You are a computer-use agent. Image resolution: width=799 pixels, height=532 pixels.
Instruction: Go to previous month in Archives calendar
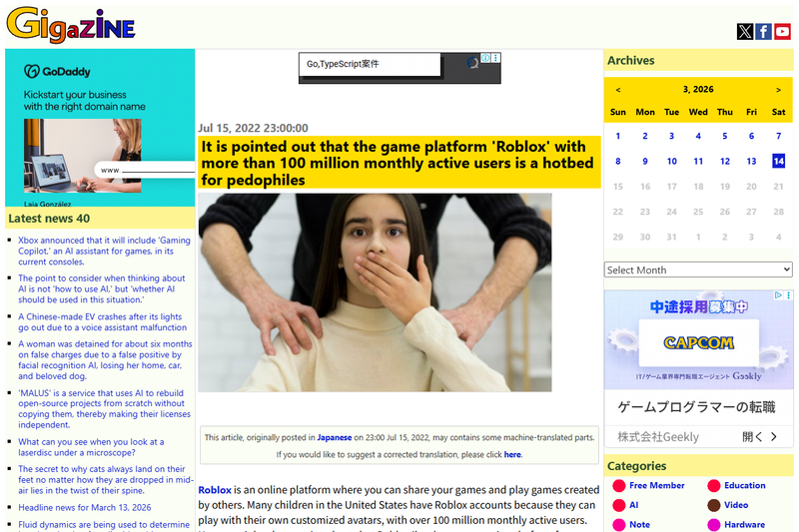[618, 90]
